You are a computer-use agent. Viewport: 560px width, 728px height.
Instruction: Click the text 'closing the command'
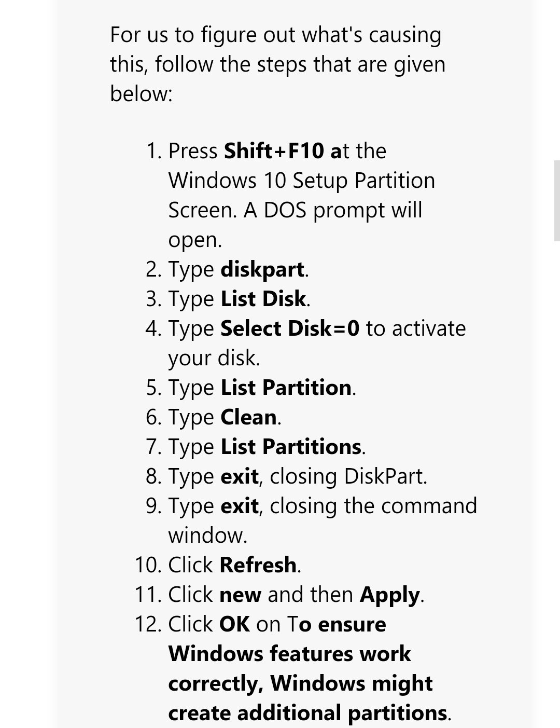373,506
